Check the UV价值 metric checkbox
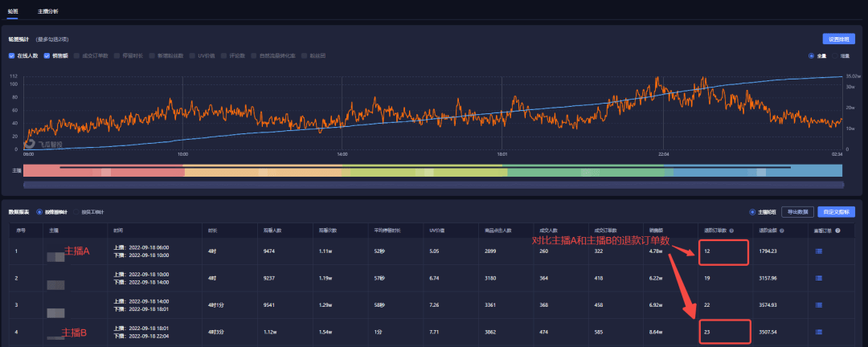Viewport: 868px width, 347px height. click(193, 56)
